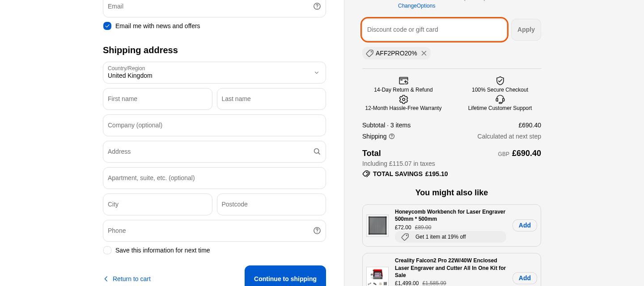This screenshot has width=644, height=286.
Task: Click the Honeycomb Workbench offer tag icon
Action: 405,237
